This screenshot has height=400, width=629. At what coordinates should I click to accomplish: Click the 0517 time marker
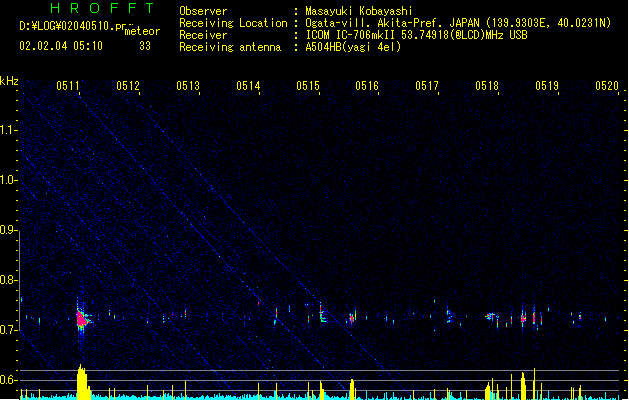(x=427, y=86)
